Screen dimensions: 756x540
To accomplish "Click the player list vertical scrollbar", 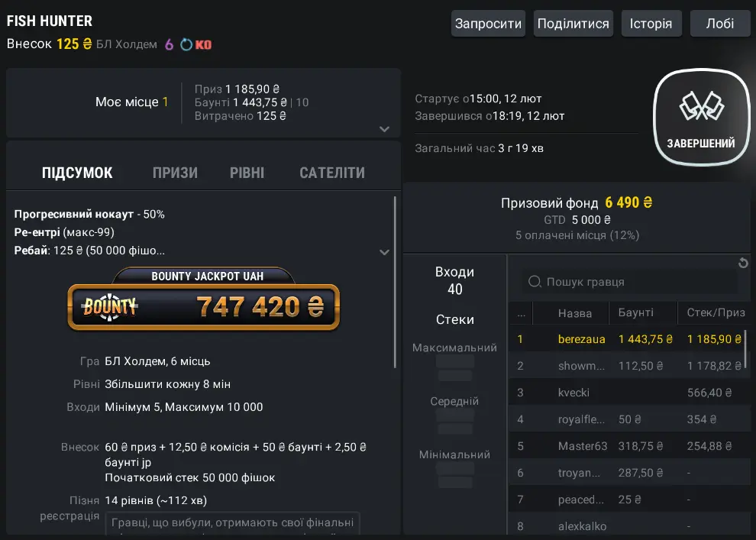I will click(x=745, y=348).
